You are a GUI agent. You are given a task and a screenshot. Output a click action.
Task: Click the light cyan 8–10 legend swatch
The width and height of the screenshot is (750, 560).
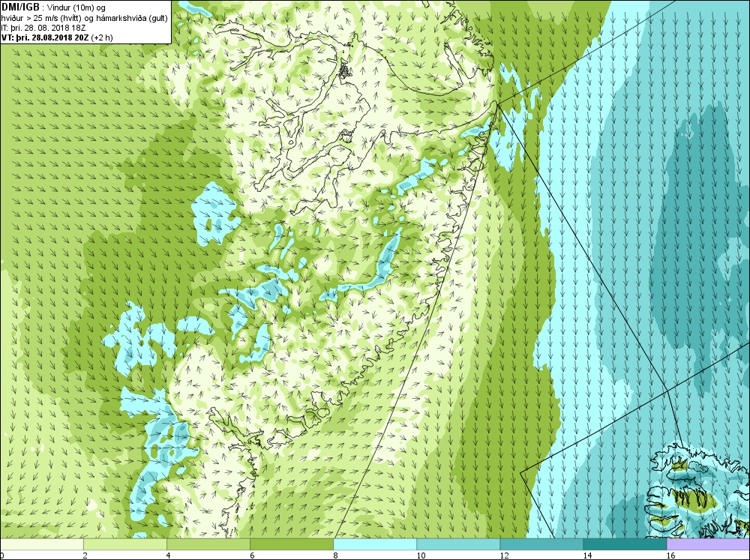tap(374, 544)
